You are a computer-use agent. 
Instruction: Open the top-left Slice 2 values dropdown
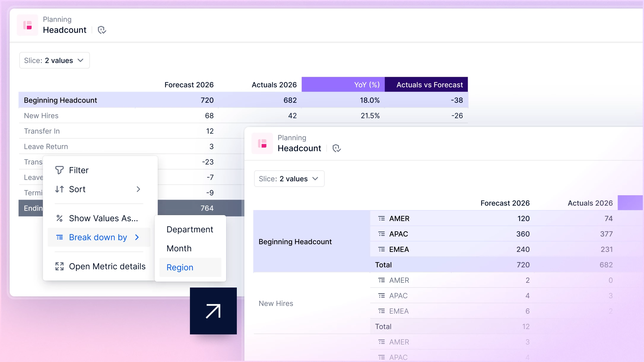point(55,61)
